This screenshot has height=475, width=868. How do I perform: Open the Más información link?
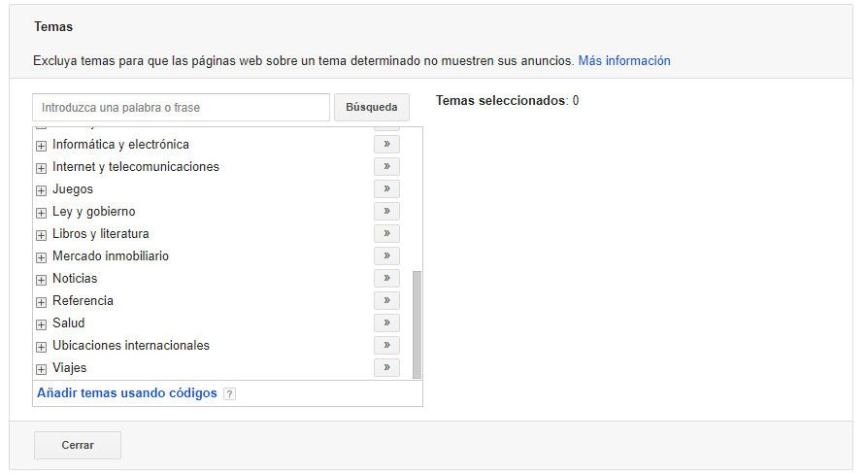click(623, 60)
